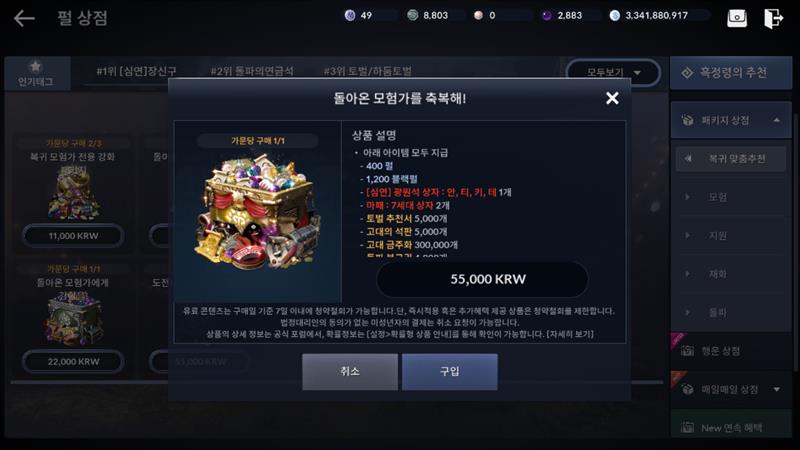Viewport: 800px width, 450px height.
Task: Click the 흑정령의 추천 diamond icon
Action: [x=687, y=73]
